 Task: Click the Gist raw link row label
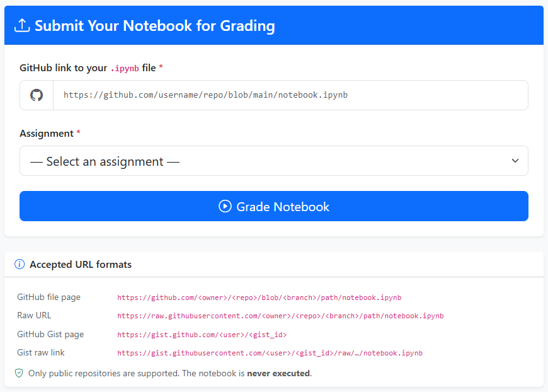[40, 352]
